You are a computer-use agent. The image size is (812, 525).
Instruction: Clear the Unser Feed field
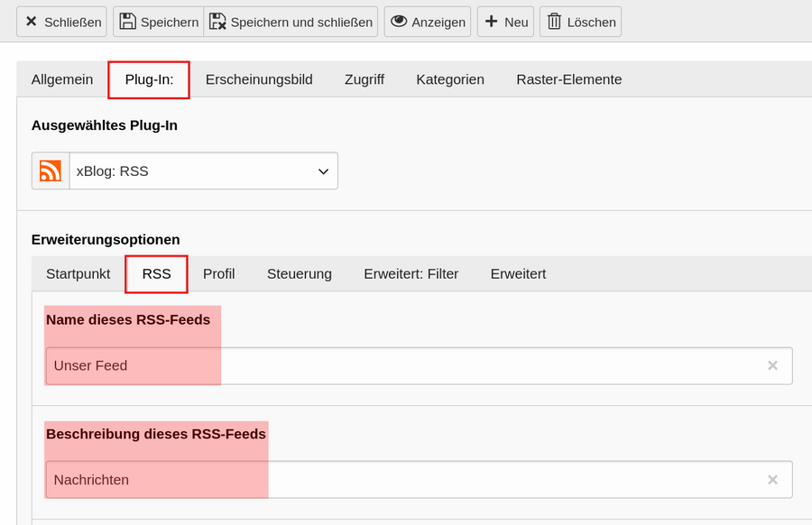(x=772, y=365)
